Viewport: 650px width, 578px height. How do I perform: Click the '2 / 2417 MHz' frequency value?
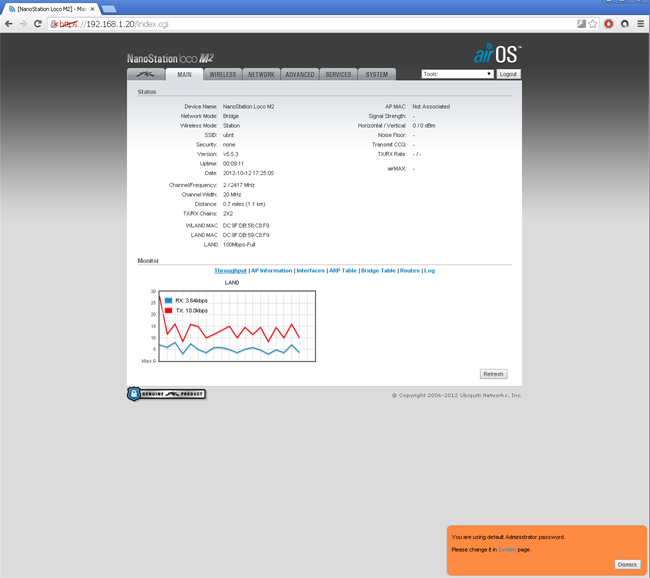pos(239,185)
